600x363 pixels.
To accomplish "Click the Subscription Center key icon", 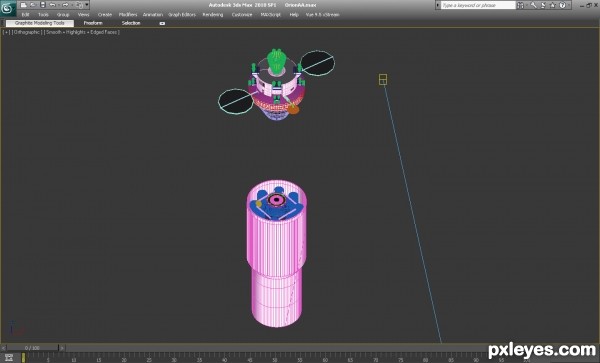I will pos(533,5).
